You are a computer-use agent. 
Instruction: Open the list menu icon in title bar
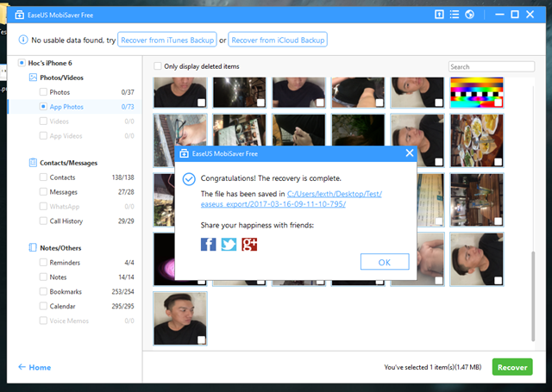(455, 15)
